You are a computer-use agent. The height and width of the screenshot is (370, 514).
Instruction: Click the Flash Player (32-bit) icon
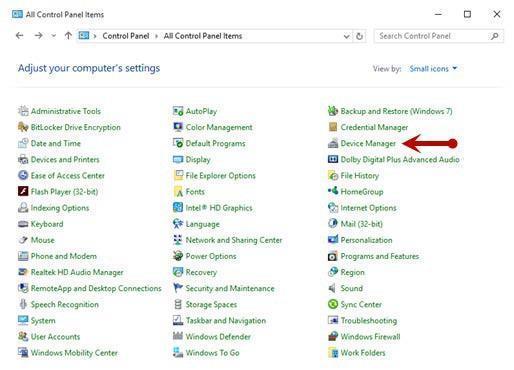tap(23, 191)
